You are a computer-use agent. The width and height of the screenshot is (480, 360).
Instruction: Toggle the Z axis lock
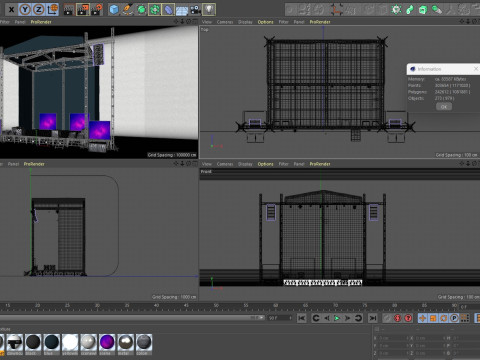(39, 10)
